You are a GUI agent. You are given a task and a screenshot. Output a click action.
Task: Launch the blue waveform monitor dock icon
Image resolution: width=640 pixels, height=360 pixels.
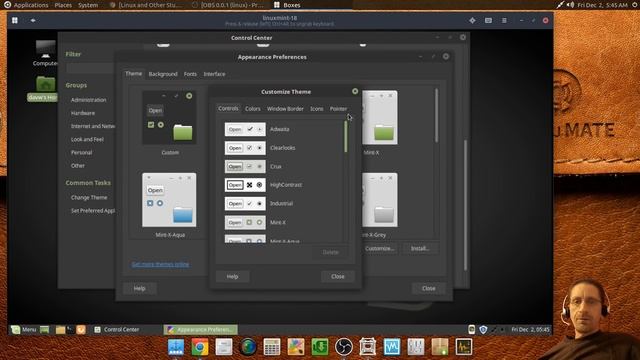pos(392,347)
